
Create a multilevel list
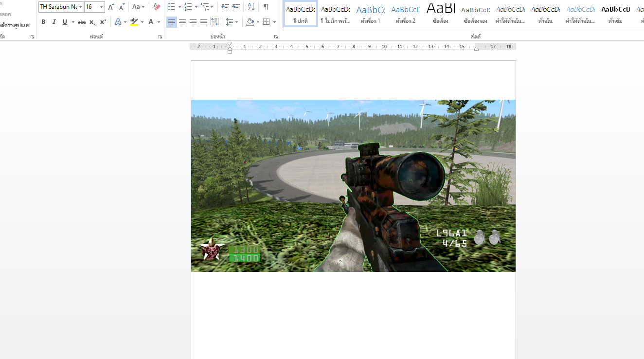pyautogui.click(x=205, y=7)
